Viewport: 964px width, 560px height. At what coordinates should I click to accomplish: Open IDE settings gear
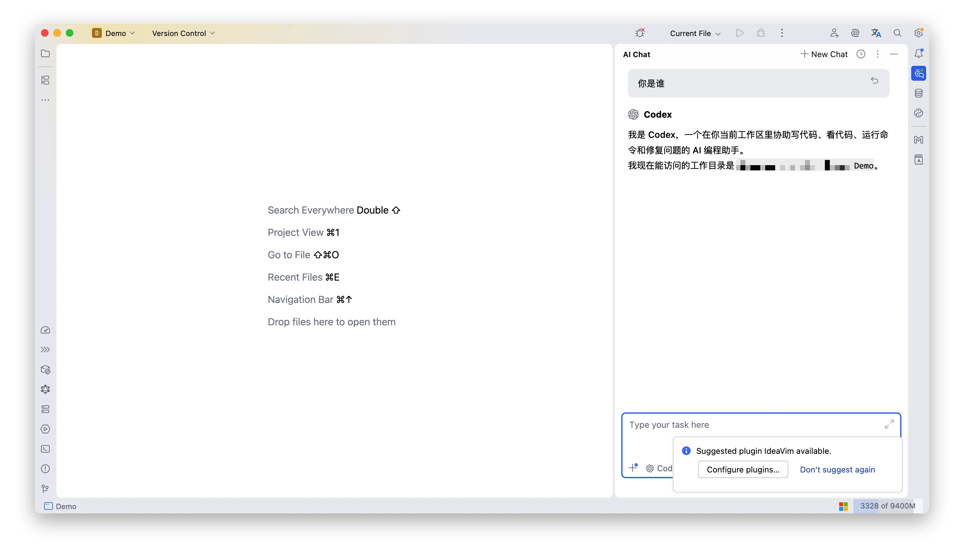coord(918,33)
